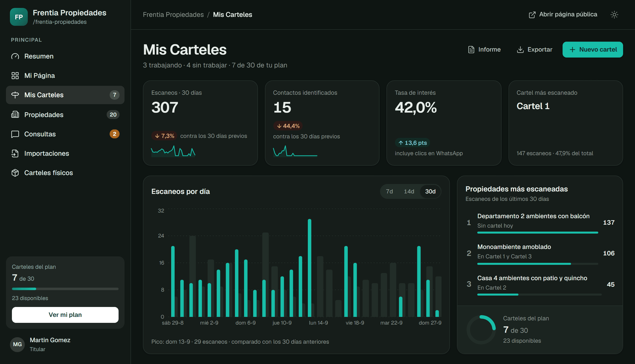Open Mi Página in the sidebar
Screen dimensions: 635x364
coord(65,75)
